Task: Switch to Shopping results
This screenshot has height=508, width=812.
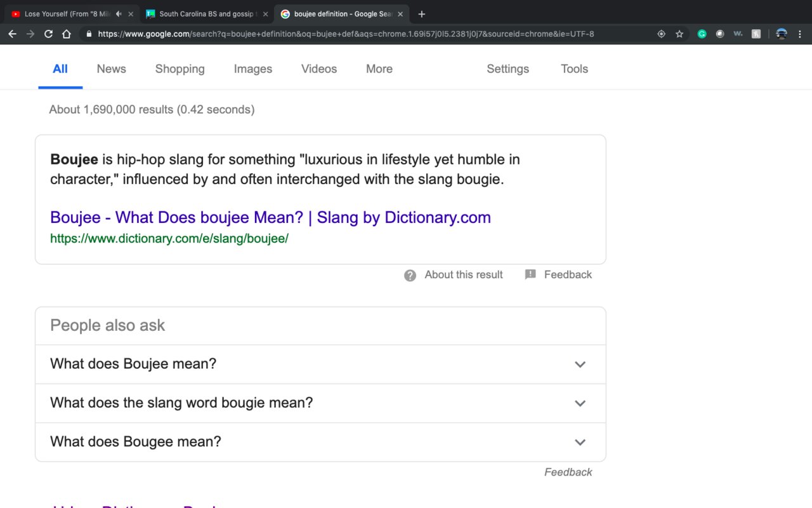Action: pos(180,69)
